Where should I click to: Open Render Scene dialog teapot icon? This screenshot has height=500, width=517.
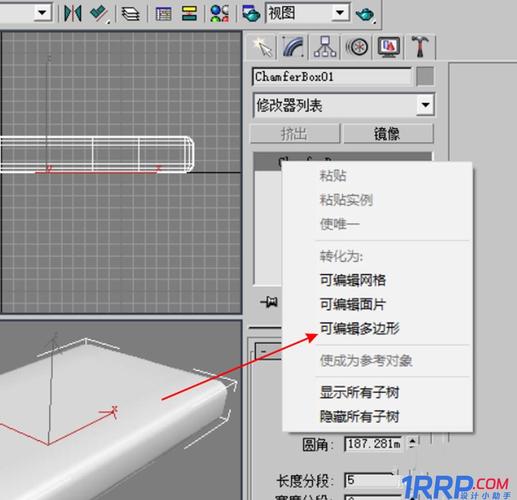pyautogui.click(x=251, y=13)
